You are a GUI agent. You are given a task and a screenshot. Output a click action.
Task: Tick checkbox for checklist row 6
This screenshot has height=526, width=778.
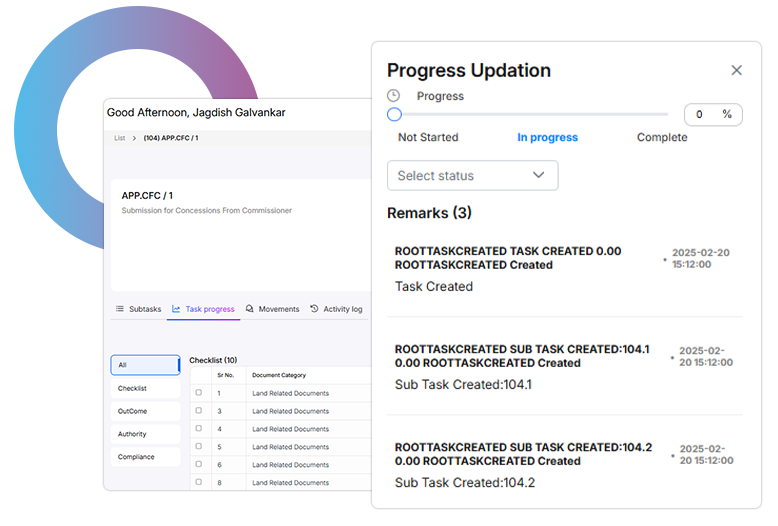(x=198, y=465)
